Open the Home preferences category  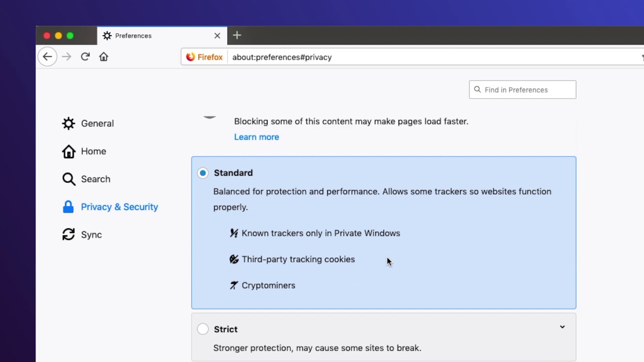[x=93, y=151]
